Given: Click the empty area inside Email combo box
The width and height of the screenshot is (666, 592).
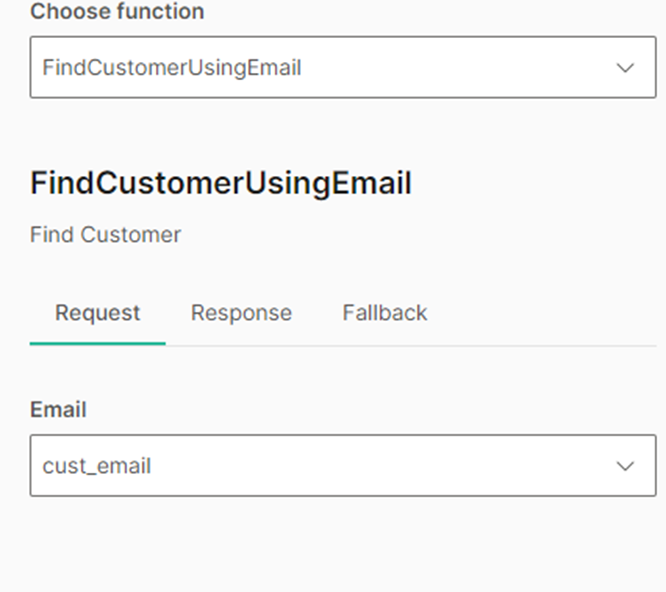Looking at the screenshot, I should click(400, 466).
